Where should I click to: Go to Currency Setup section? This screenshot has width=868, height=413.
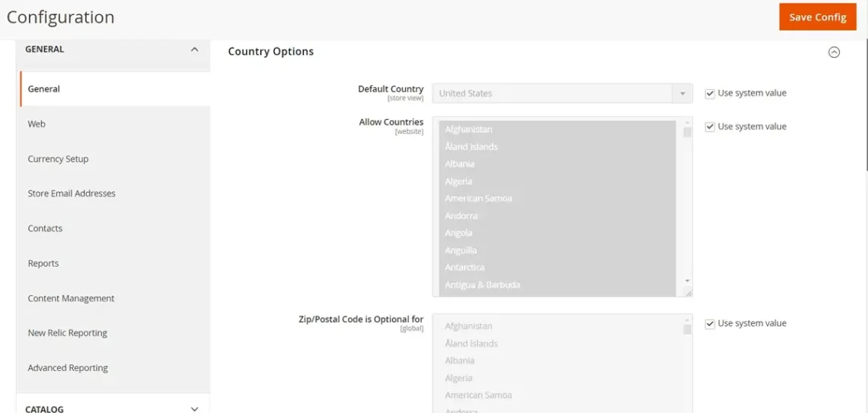[x=58, y=159]
